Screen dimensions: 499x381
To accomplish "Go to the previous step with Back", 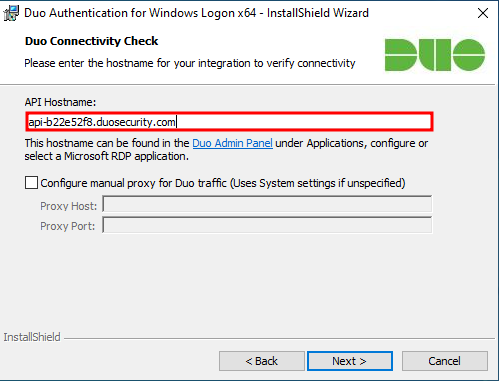I will coord(262,361).
